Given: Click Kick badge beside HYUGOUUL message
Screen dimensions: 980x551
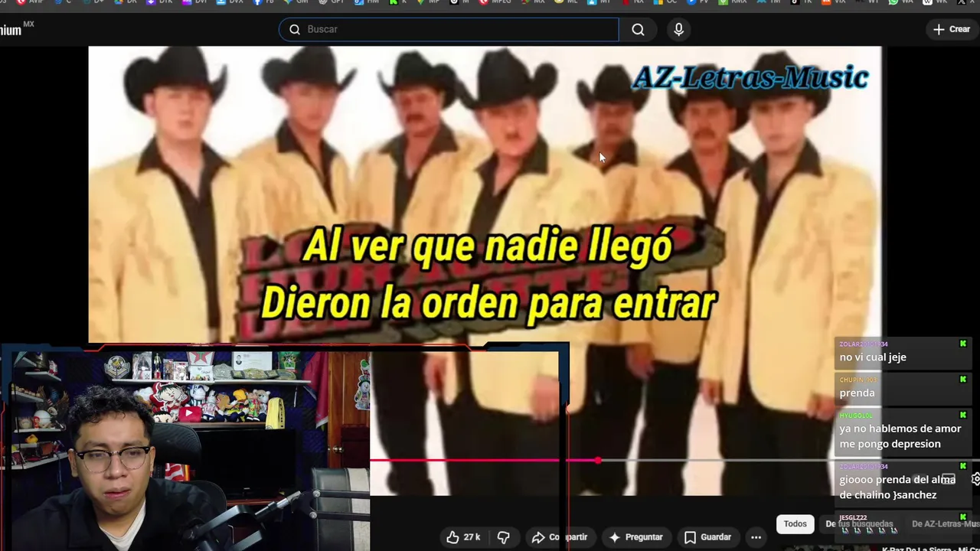Looking at the screenshot, I should [963, 416].
